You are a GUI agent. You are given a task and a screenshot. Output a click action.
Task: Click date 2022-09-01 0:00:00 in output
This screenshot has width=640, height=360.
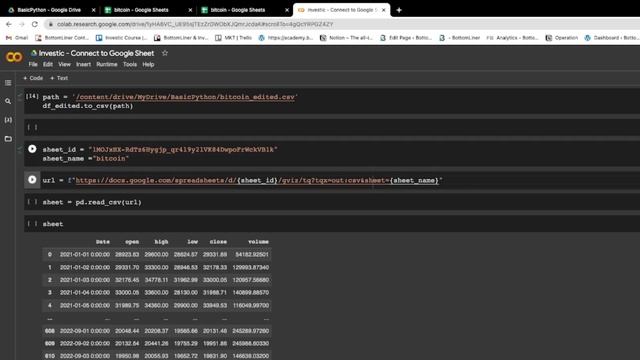click(x=84, y=331)
